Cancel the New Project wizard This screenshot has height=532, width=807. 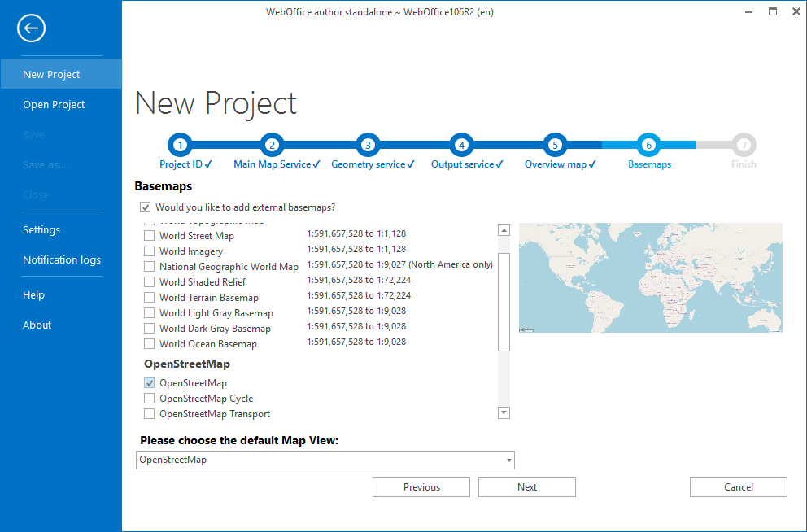(738, 487)
